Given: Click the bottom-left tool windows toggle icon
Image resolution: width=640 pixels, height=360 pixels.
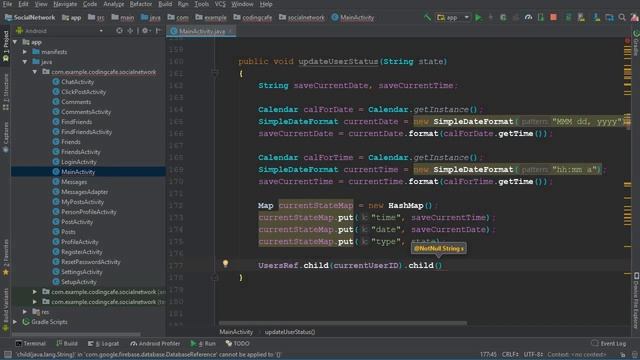Looking at the screenshot, I should [7, 354].
